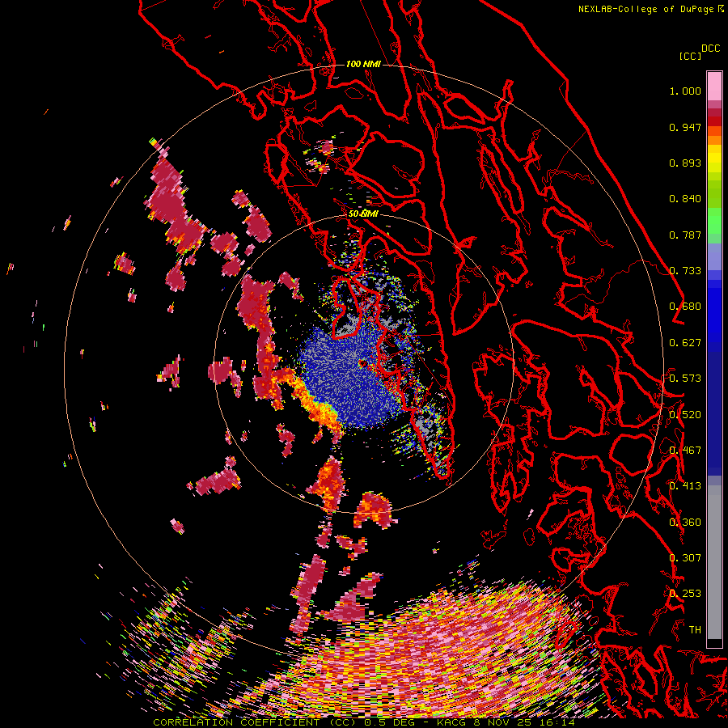This screenshot has width=728, height=728.
Task: Select the 0.893 scale value
Action: click(685, 163)
